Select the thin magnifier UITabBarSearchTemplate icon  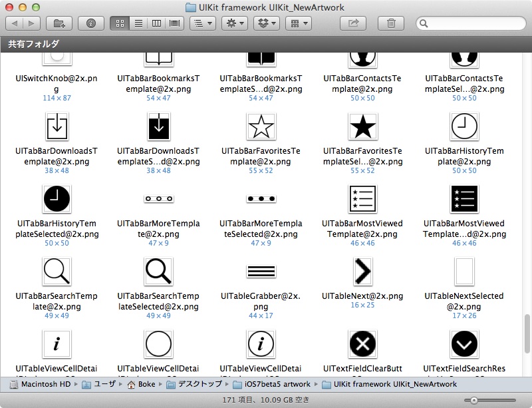pos(57,271)
